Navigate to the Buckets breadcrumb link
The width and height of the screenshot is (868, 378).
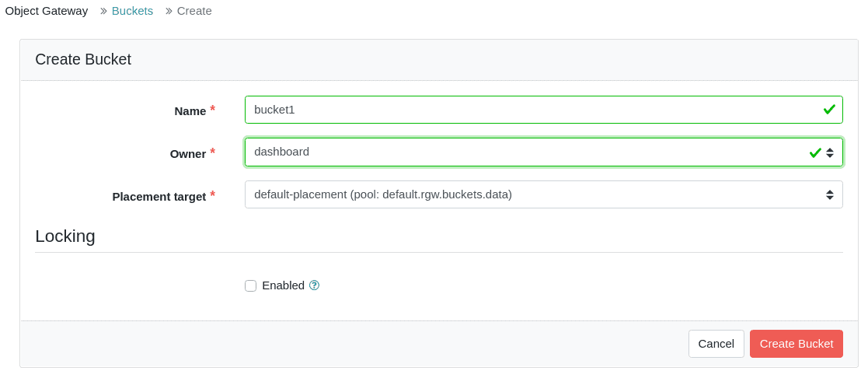[x=132, y=11]
